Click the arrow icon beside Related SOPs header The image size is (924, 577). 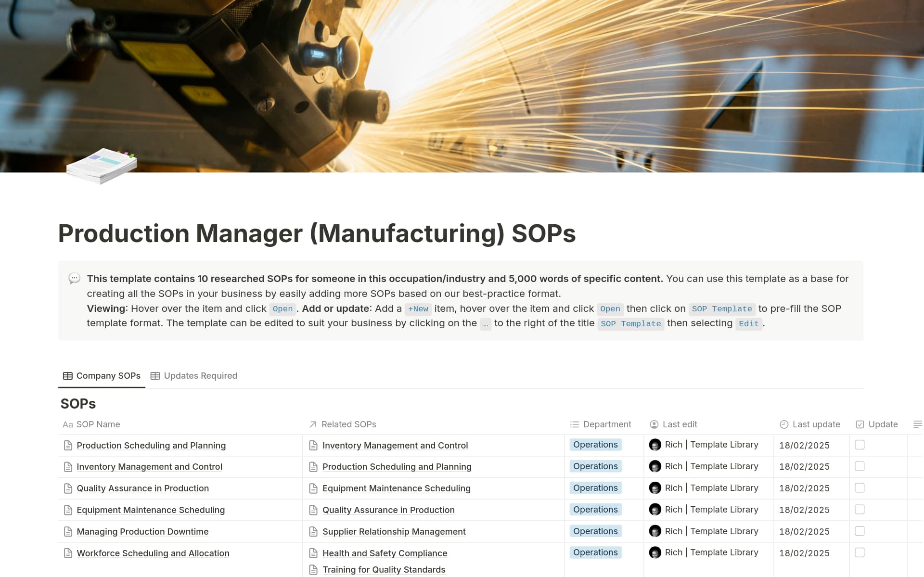[x=312, y=424]
